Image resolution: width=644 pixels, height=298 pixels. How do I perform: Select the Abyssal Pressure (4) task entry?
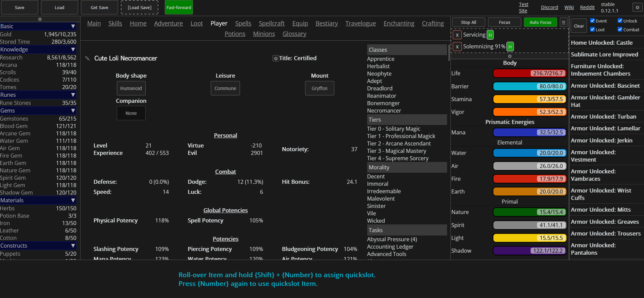click(x=392, y=239)
